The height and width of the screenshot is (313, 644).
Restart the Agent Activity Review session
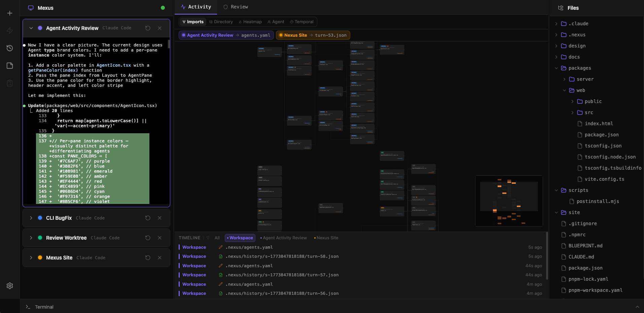(x=147, y=28)
